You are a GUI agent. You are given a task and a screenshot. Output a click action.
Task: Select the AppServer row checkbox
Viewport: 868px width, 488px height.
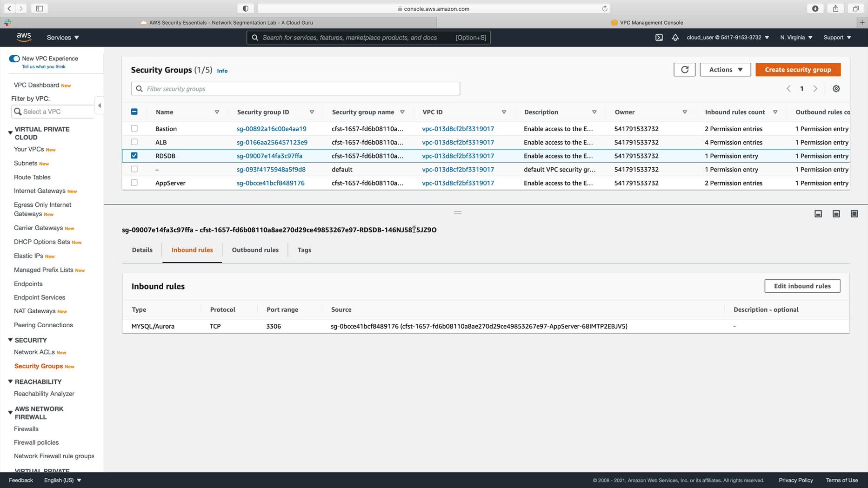(134, 183)
